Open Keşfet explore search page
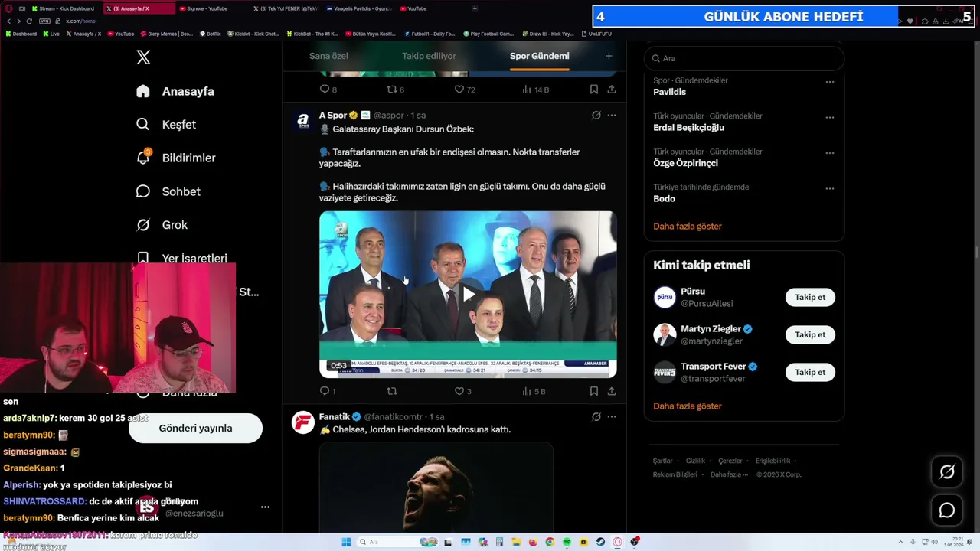Image resolution: width=980 pixels, height=551 pixels. (166, 125)
